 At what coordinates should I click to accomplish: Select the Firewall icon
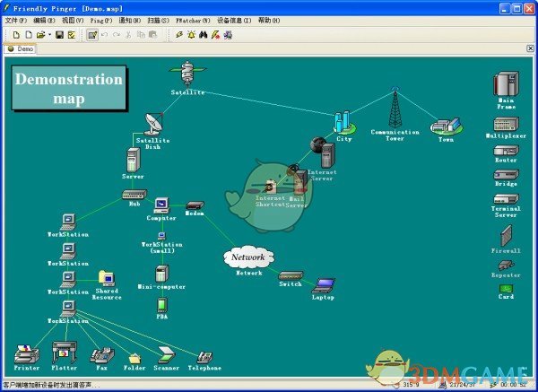click(x=506, y=236)
